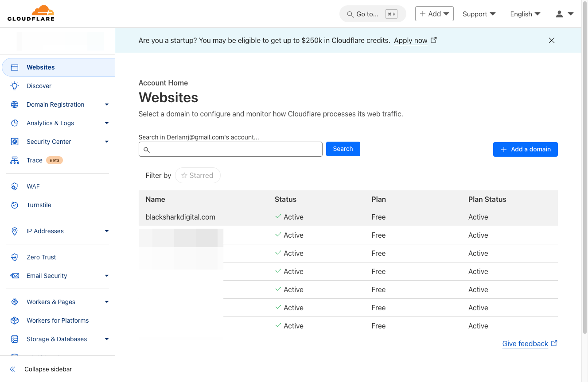Open the Add dropdown button

434,14
